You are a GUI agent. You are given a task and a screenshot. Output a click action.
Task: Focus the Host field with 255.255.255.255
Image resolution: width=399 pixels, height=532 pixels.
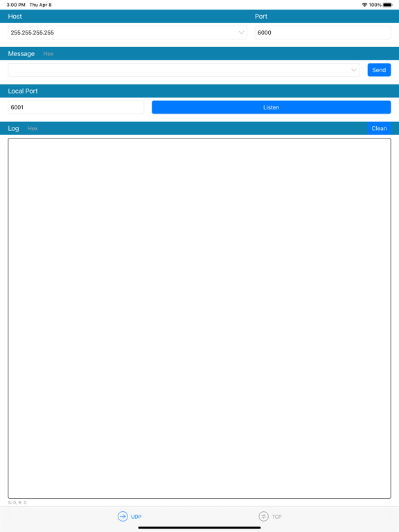(x=127, y=33)
